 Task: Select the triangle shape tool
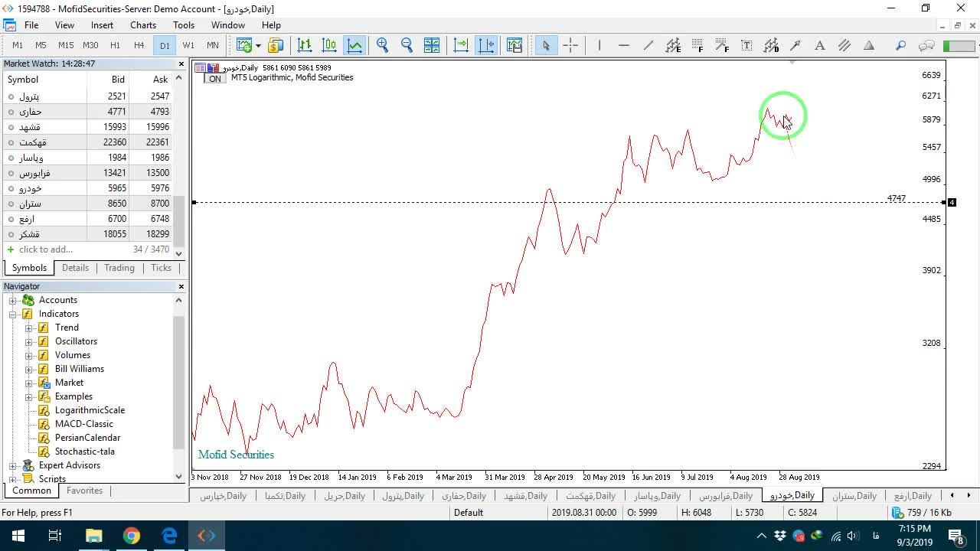point(869,45)
